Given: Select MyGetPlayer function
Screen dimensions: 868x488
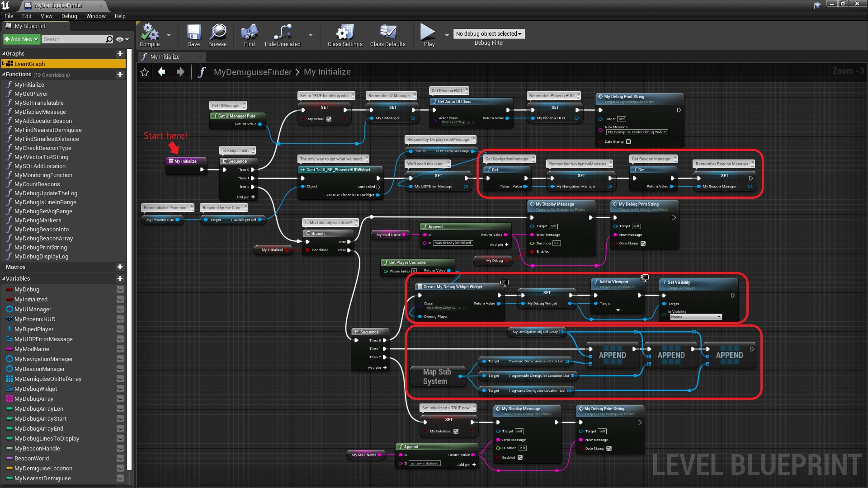Looking at the screenshot, I should (31, 94).
